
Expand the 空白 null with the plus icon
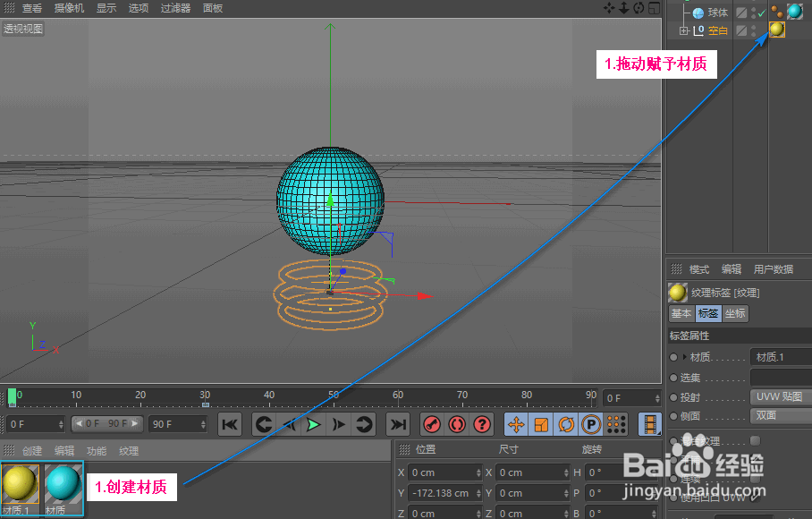tap(683, 30)
